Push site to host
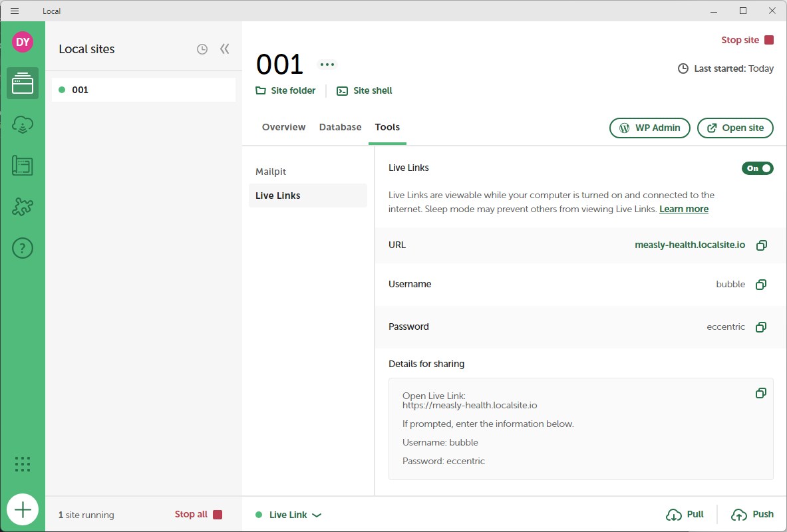Viewport: 787px width, 532px height. (752, 515)
